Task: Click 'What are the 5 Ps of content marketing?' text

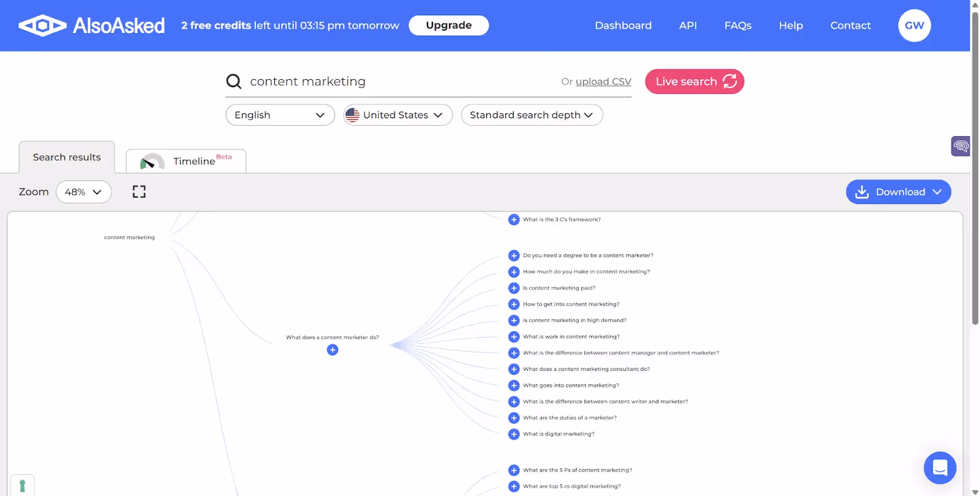Action: [578, 470]
